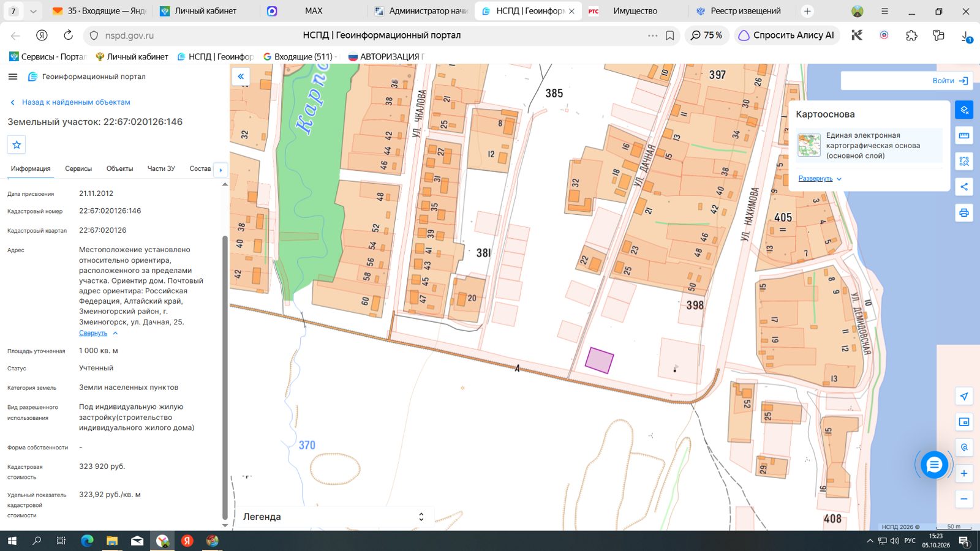
Task: Expand the Легенда panel
Action: [421, 517]
